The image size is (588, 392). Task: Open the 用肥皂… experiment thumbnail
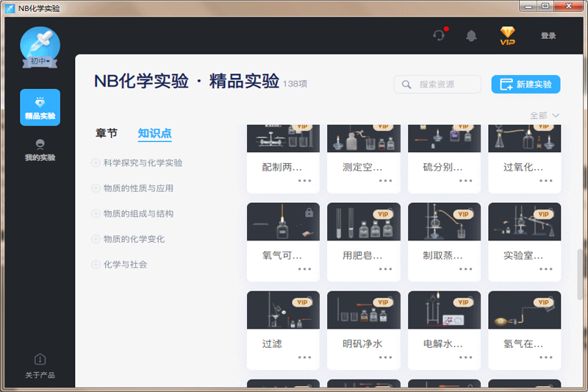coord(364,221)
